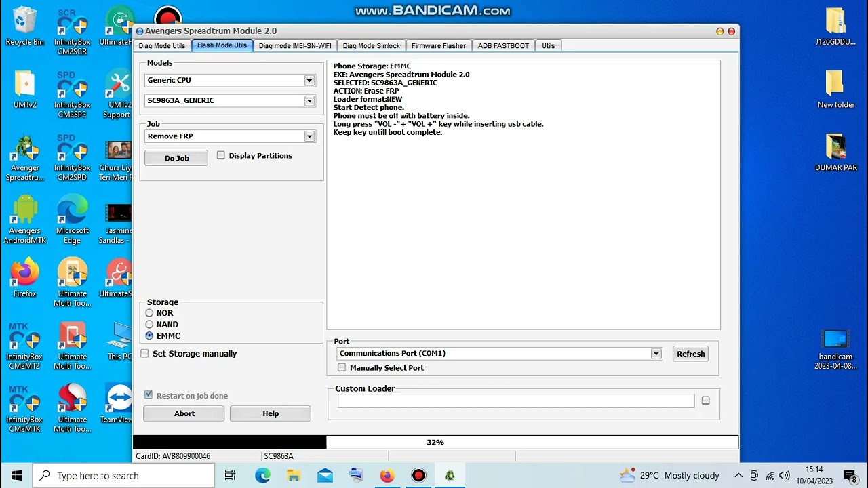Open Task View in the taskbar
The width and height of the screenshot is (868, 488).
click(230, 475)
